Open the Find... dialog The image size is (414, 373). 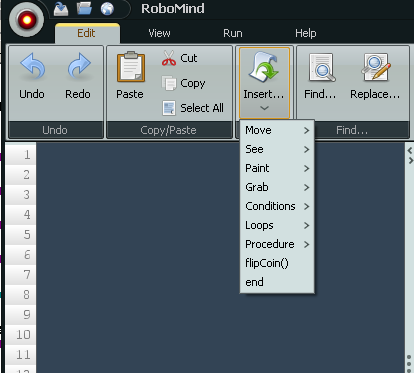[x=320, y=77]
